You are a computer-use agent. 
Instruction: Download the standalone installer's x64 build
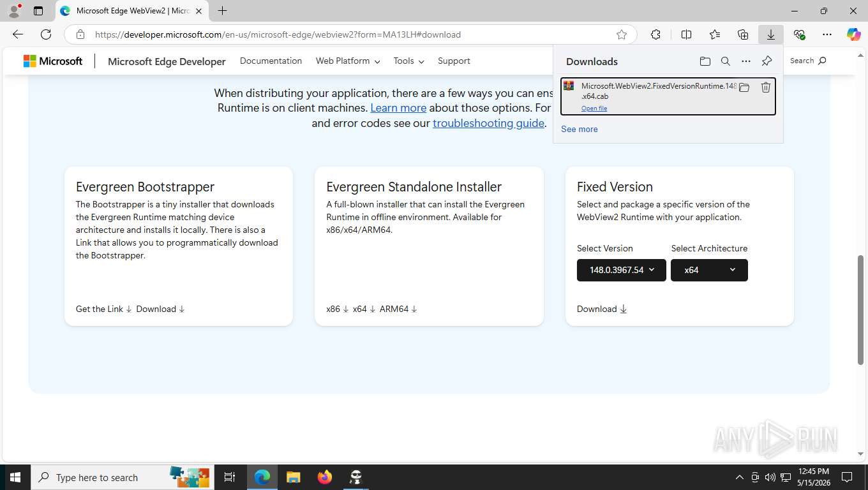tap(364, 309)
